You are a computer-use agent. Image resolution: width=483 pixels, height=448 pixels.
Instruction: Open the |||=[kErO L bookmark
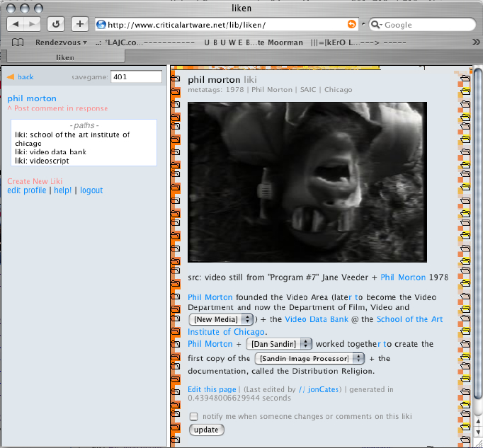358,42
